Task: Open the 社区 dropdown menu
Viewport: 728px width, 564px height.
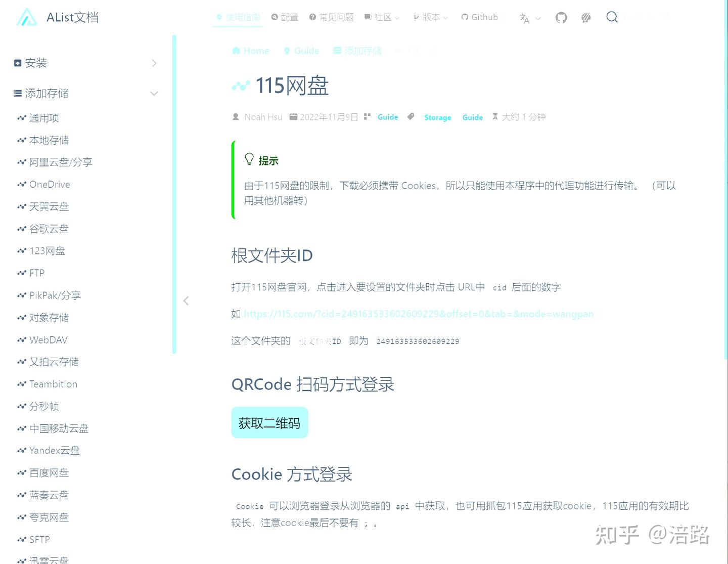Action: [382, 17]
